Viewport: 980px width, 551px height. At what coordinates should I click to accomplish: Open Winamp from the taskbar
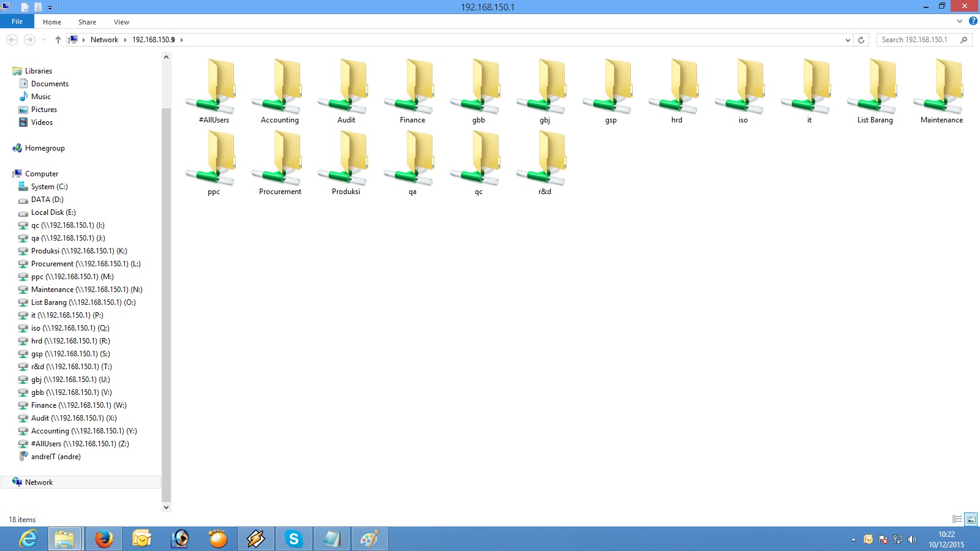click(255, 539)
